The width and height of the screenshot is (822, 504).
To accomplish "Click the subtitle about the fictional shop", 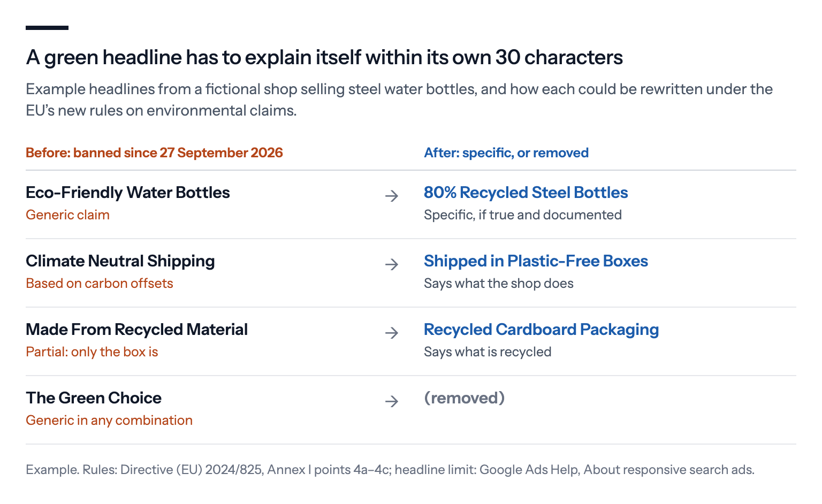I will point(399,100).
